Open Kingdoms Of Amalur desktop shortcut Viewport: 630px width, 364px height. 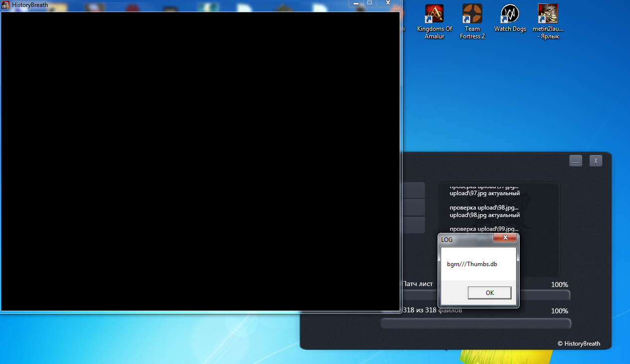(434, 22)
